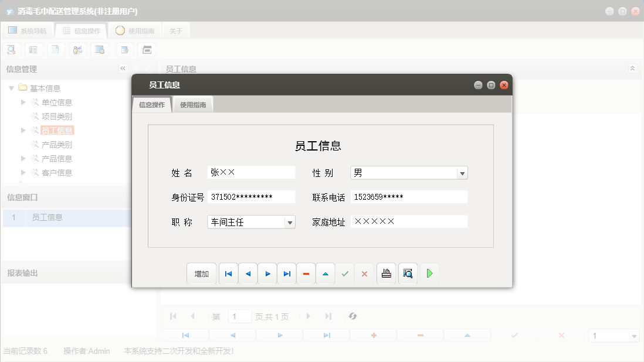Print the employee record
The width and height of the screenshot is (644, 362).
tap(386, 273)
